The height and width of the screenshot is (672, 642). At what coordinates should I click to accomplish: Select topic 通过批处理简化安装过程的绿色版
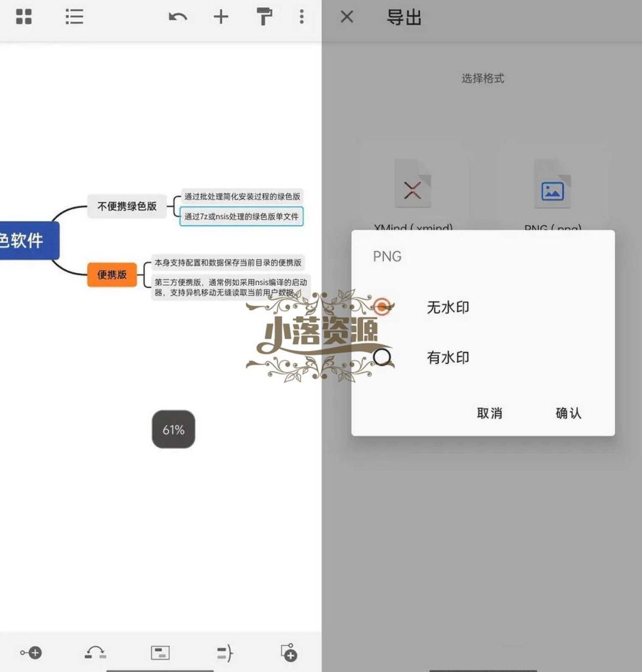pos(242,196)
